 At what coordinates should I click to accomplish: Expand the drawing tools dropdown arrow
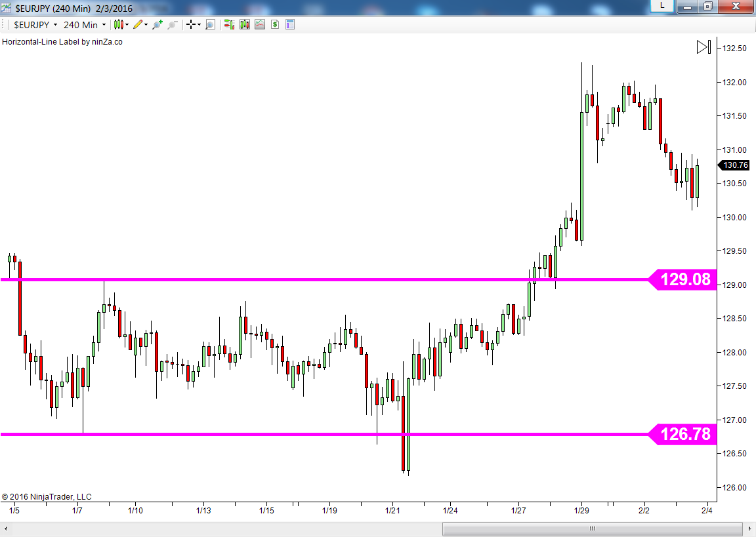tap(146, 25)
